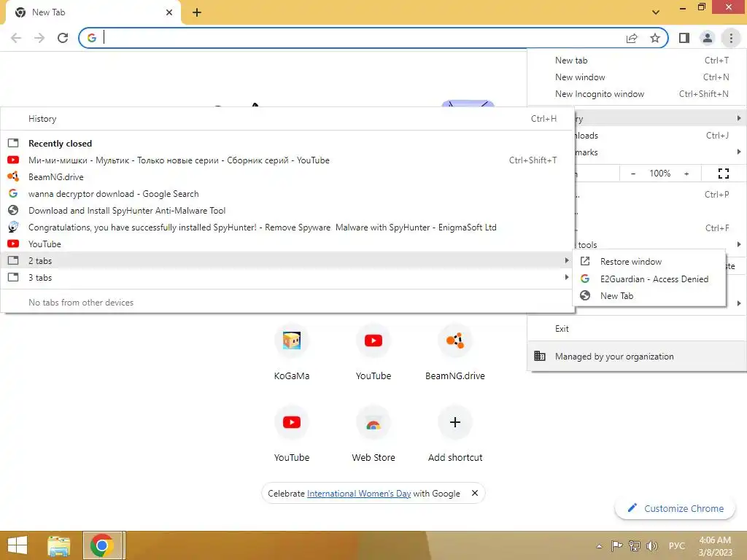Open the BeamNG.drive shortcut tile
747x560 pixels.
(455, 352)
